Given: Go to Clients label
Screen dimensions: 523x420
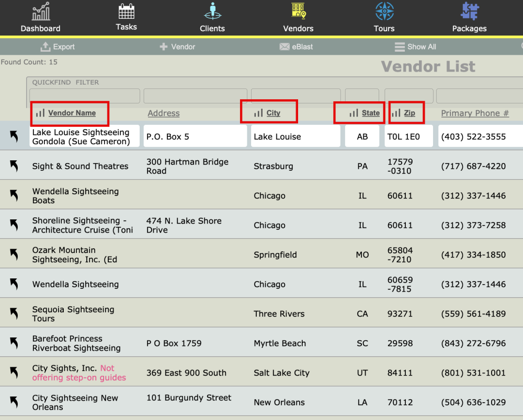Looking at the screenshot, I should click(x=212, y=29).
